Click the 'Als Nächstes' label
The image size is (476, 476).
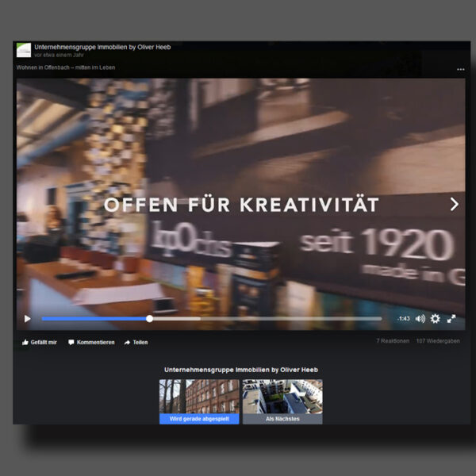point(282,419)
